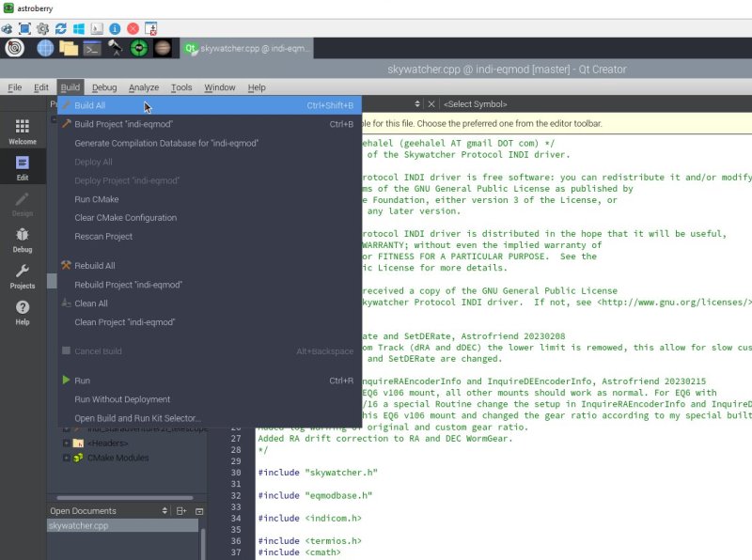Choose Build All from the Build menu
This screenshot has width=752, height=560.
(210, 105)
